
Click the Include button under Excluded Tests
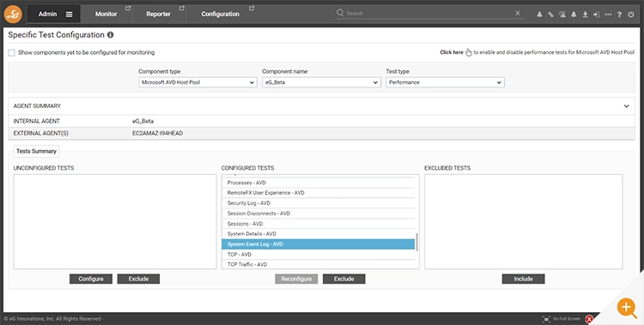[523, 279]
